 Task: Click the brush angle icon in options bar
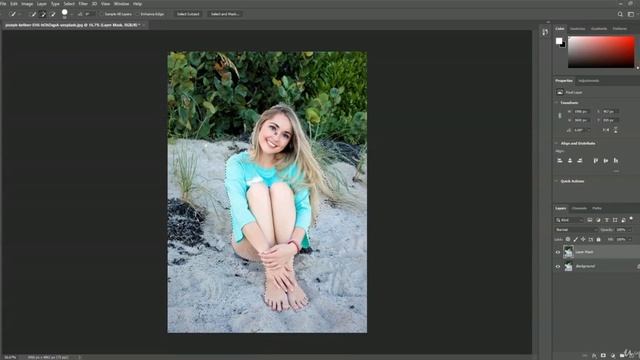click(x=80, y=14)
